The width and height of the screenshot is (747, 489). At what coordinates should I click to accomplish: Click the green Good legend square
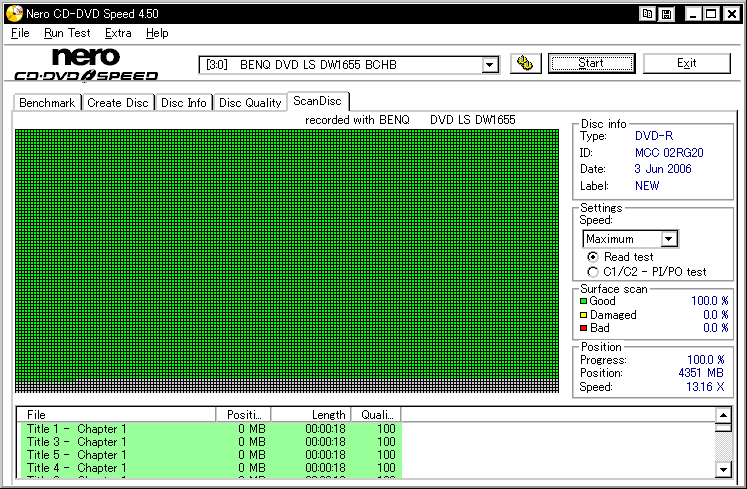coord(584,301)
